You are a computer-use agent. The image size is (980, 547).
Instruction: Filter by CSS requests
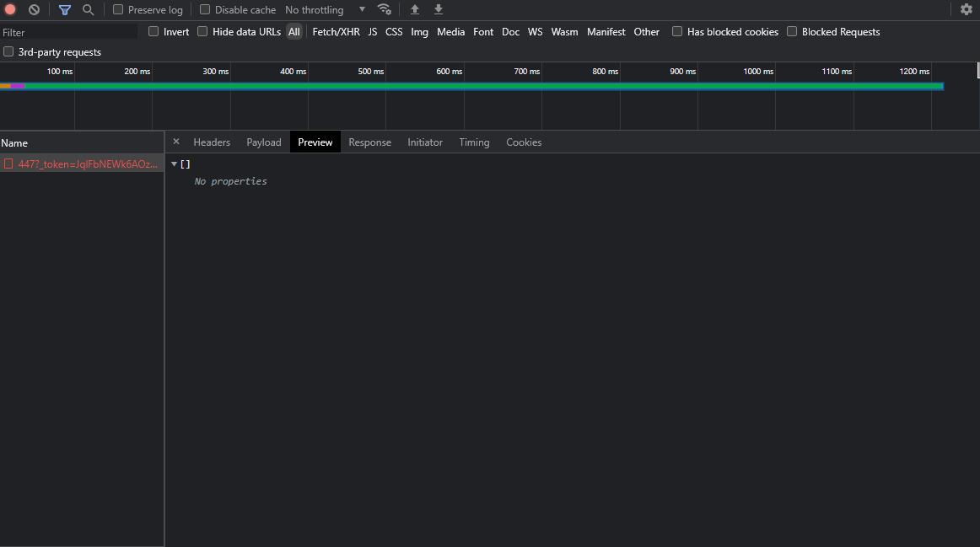[394, 32]
